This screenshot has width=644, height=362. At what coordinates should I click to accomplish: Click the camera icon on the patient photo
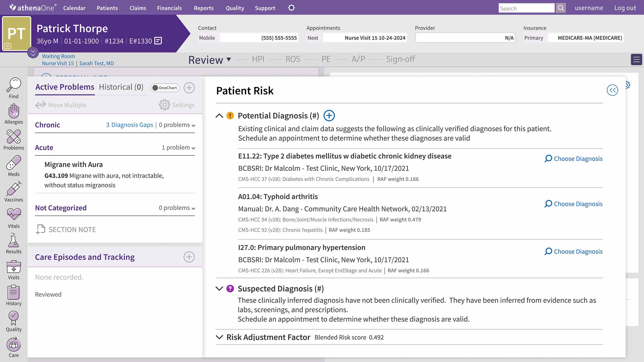point(8,46)
